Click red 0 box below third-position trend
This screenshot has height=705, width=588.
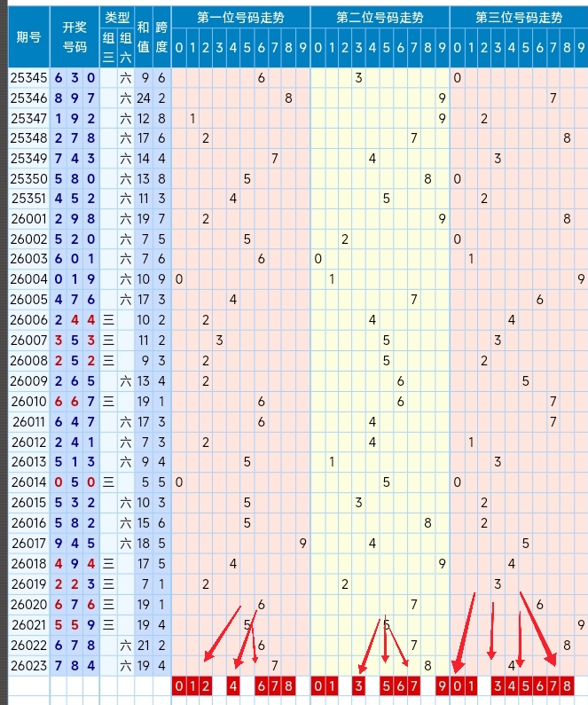457,685
